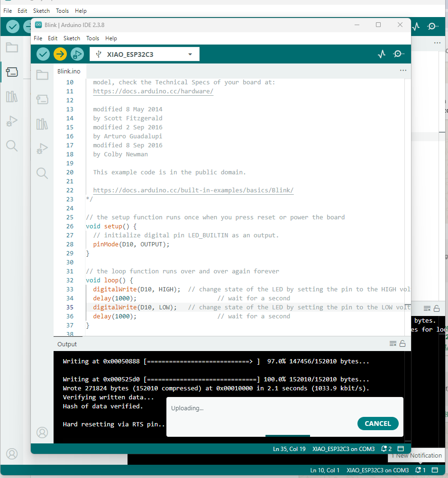Open Edit menu in background window
Image resolution: width=448 pixels, height=478 pixels.
coord(22,11)
